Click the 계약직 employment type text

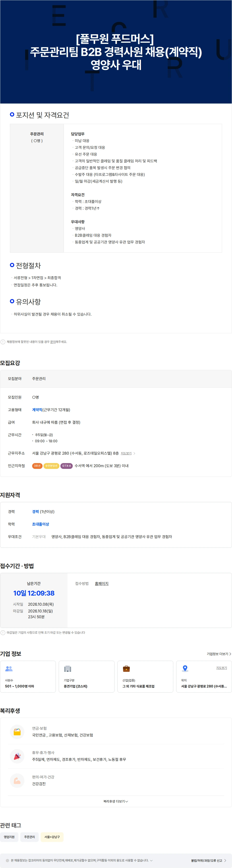point(37,410)
